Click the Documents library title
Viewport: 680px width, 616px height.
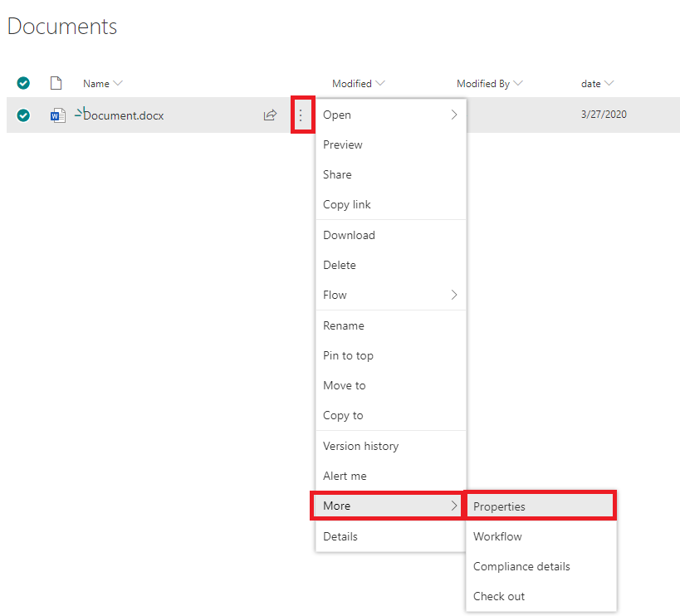(x=62, y=26)
